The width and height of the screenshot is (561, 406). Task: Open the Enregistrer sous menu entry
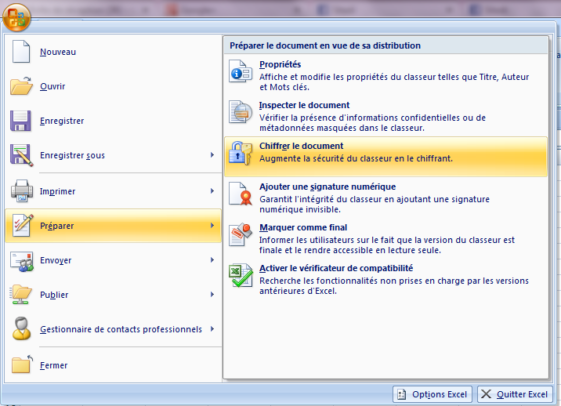point(113,155)
